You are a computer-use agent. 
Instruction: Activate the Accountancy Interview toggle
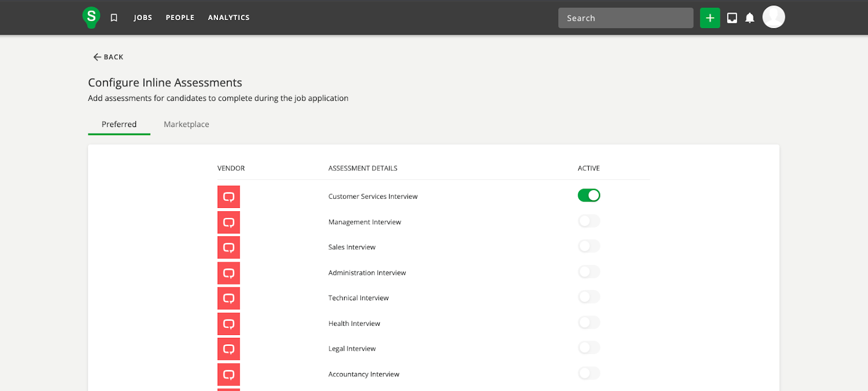click(589, 373)
